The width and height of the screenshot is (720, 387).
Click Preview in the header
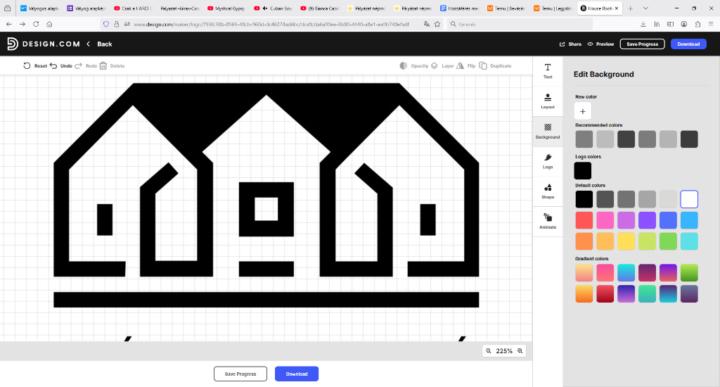click(601, 44)
